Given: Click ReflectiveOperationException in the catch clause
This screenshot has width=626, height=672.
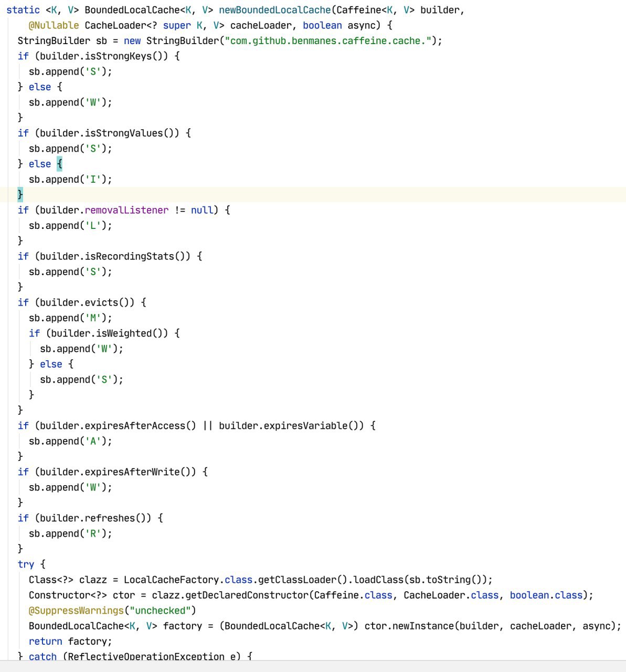Looking at the screenshot, I should coord(146,657).
